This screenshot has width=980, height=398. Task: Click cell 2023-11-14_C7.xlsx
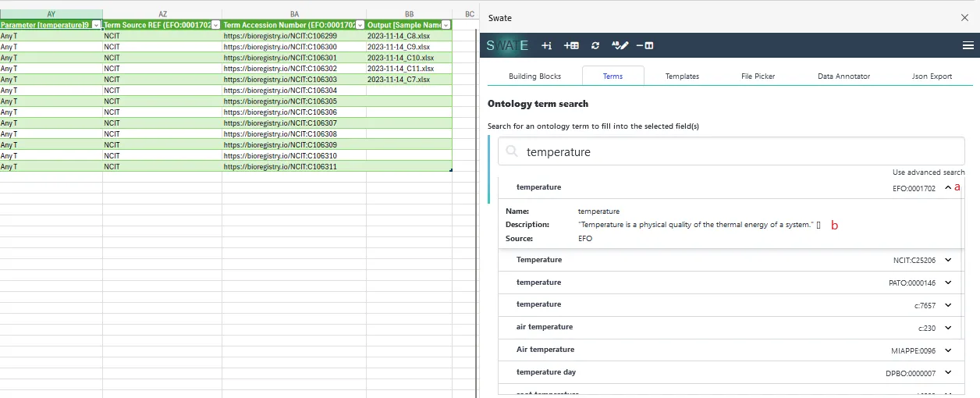click(410, 80)
